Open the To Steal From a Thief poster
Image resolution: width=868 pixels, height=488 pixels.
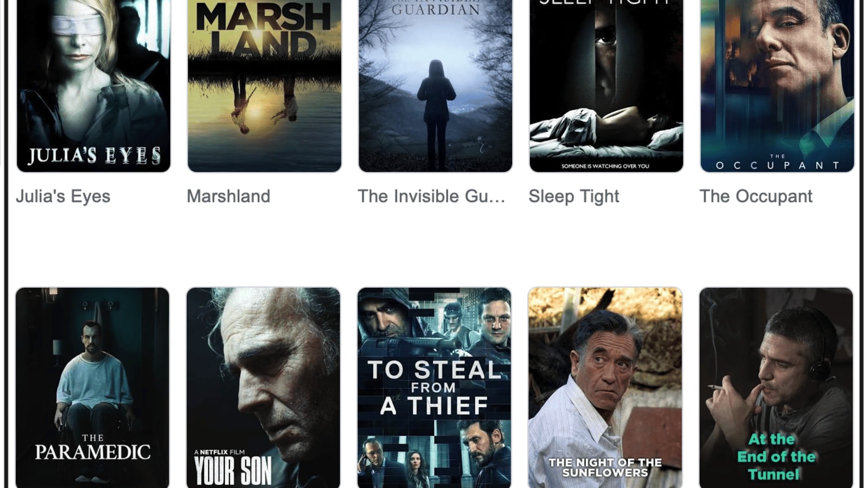(434, 388)
